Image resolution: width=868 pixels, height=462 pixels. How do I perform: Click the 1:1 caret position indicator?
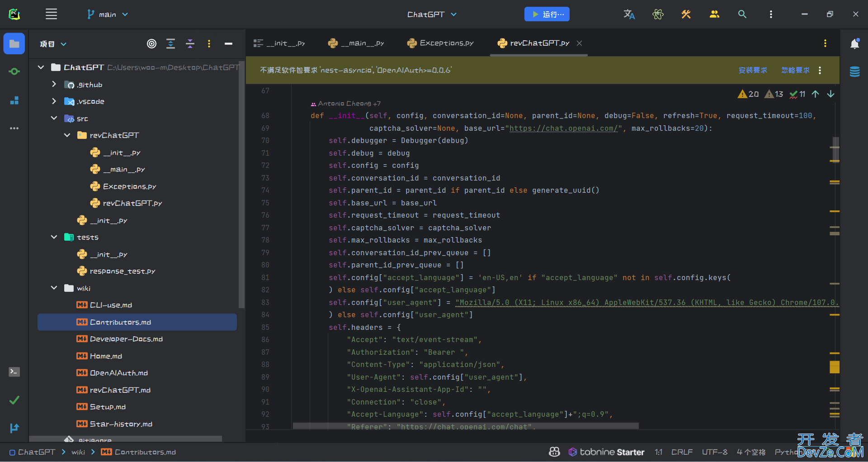658,452
